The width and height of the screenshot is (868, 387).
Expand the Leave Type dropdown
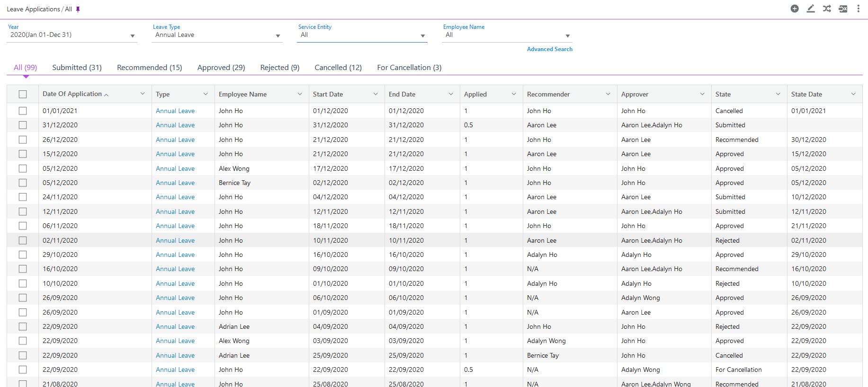[x=217, y=35]
